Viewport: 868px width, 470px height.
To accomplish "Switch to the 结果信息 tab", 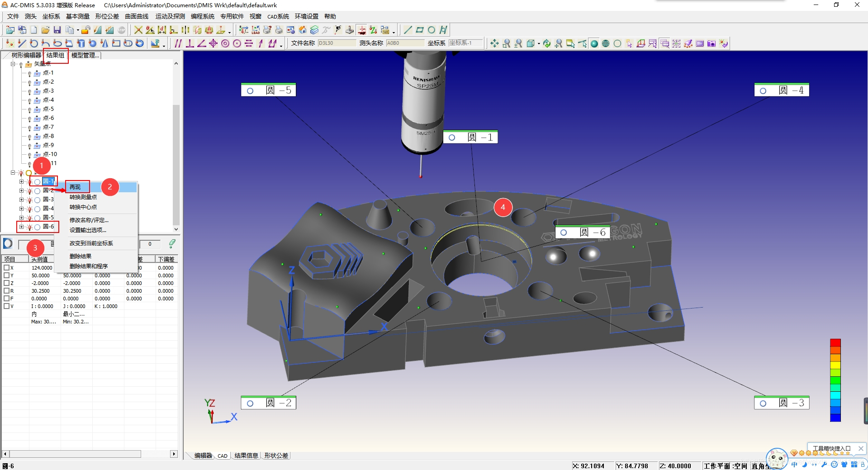I will point(246,456).
